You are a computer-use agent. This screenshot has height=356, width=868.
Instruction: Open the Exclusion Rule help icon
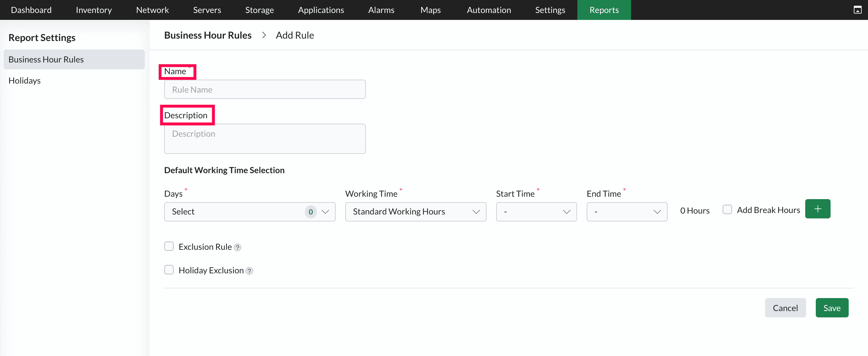(238, 247)
